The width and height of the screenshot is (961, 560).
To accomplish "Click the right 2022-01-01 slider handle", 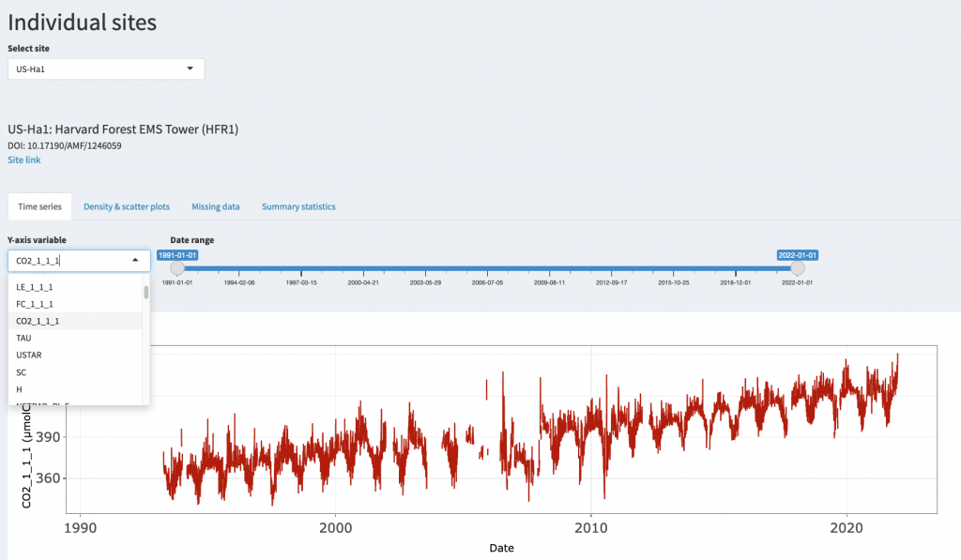I will pos(798,267).
